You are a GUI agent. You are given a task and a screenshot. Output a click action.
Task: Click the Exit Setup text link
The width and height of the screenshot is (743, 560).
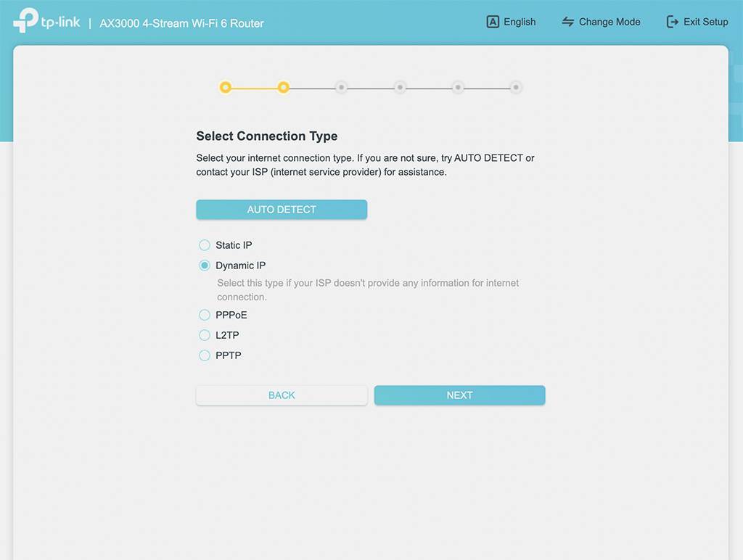705,22
